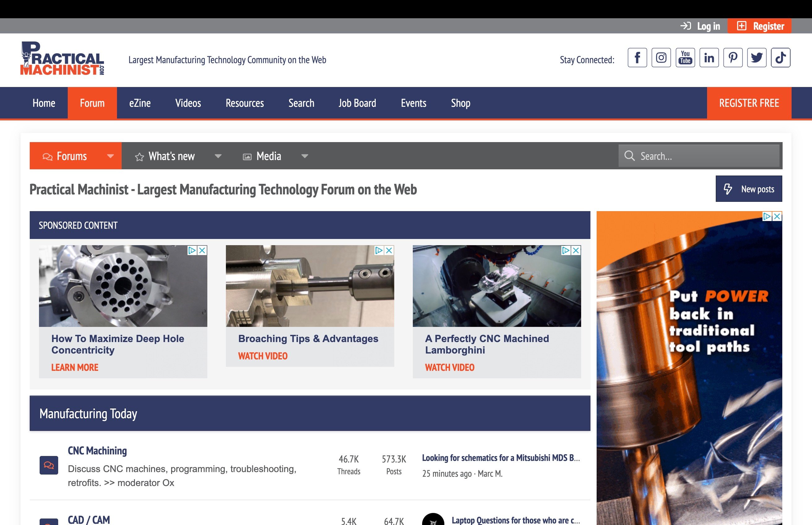Open the Instagram social icon
Image resolution: width=812 pixels, height=525 pixels.
coord(661,58)
